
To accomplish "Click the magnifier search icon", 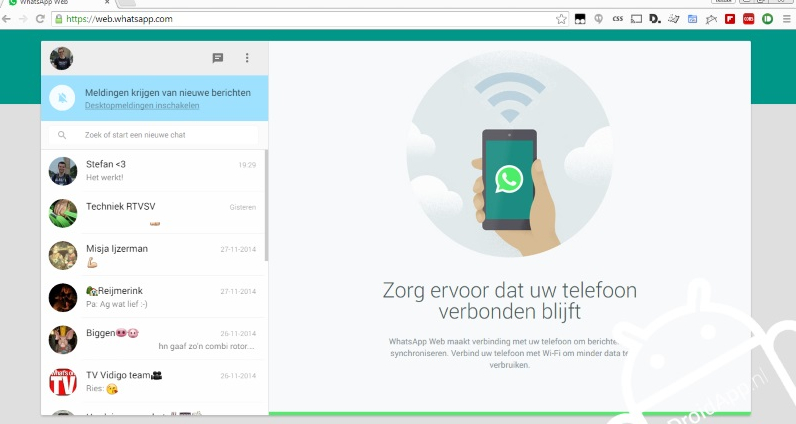I will point(62,135).
